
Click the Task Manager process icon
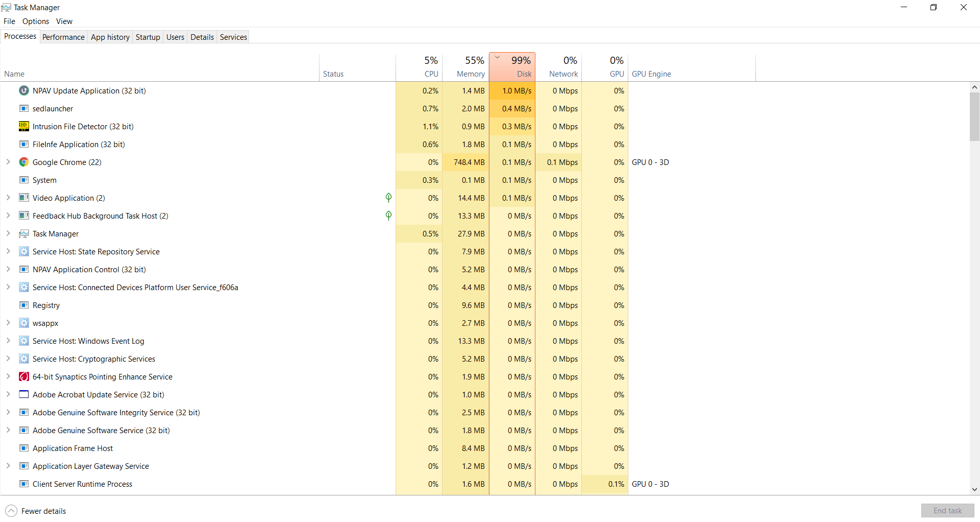(23, 233)
